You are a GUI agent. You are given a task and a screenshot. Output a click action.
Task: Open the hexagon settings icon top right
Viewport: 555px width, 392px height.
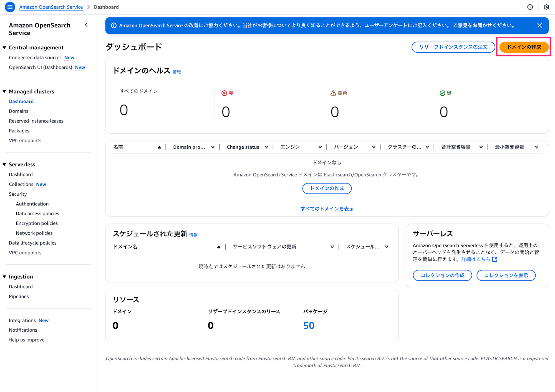[546, 7]
